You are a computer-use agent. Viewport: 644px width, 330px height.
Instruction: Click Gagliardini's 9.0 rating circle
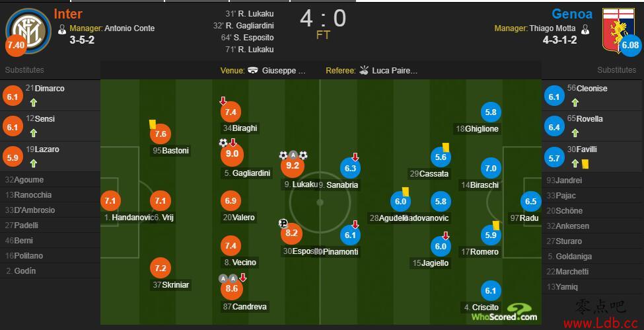pos(232,154)
